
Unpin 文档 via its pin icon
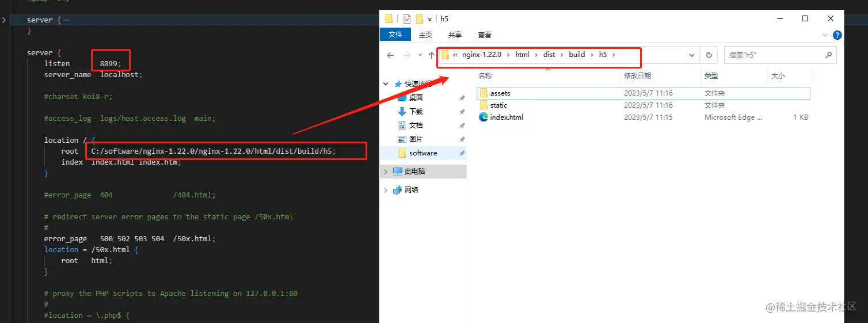[462, 126]
